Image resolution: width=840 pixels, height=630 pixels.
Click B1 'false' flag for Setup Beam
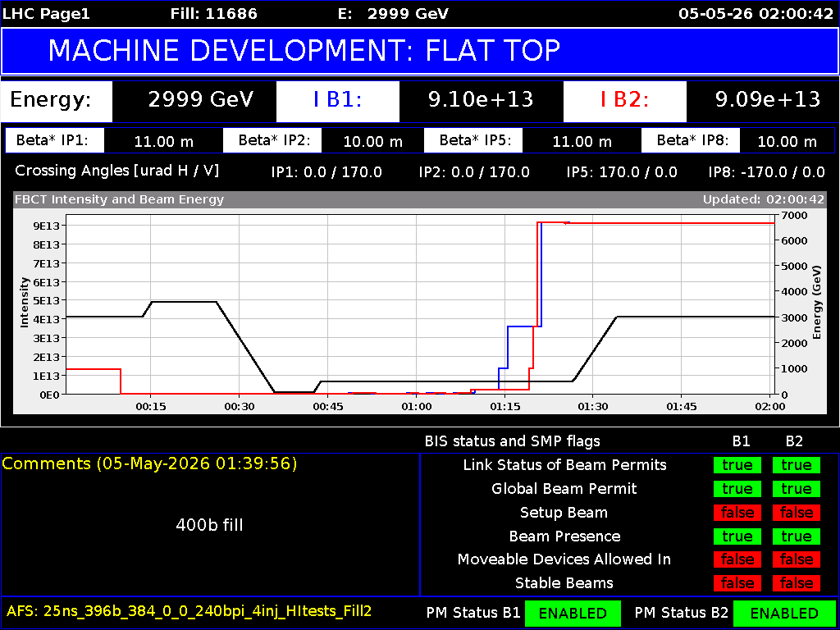[x=737, y=512]
